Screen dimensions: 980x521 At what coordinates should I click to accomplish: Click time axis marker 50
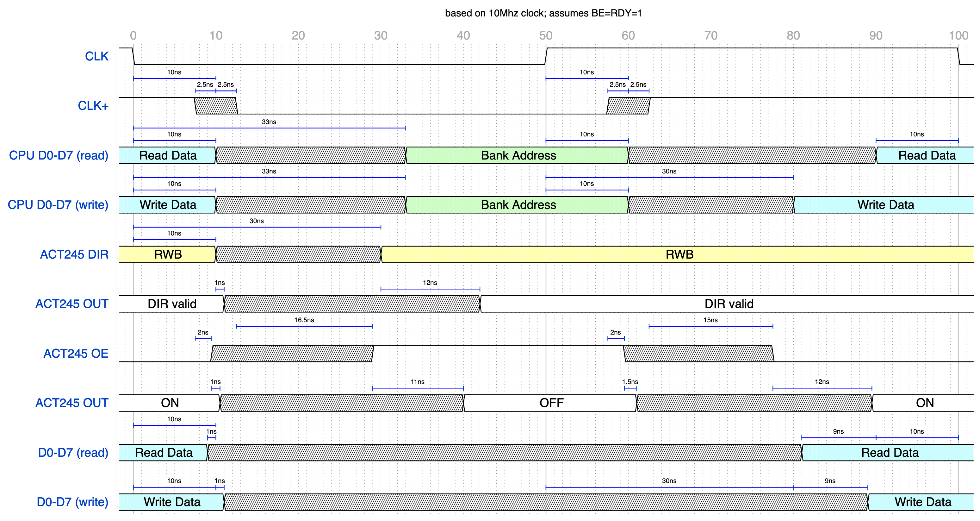546,35
